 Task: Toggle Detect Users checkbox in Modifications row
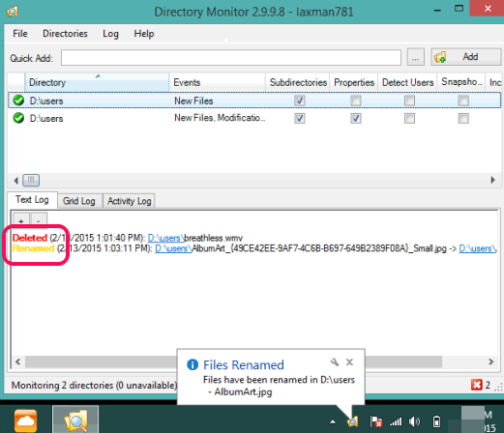coord(409,118)
